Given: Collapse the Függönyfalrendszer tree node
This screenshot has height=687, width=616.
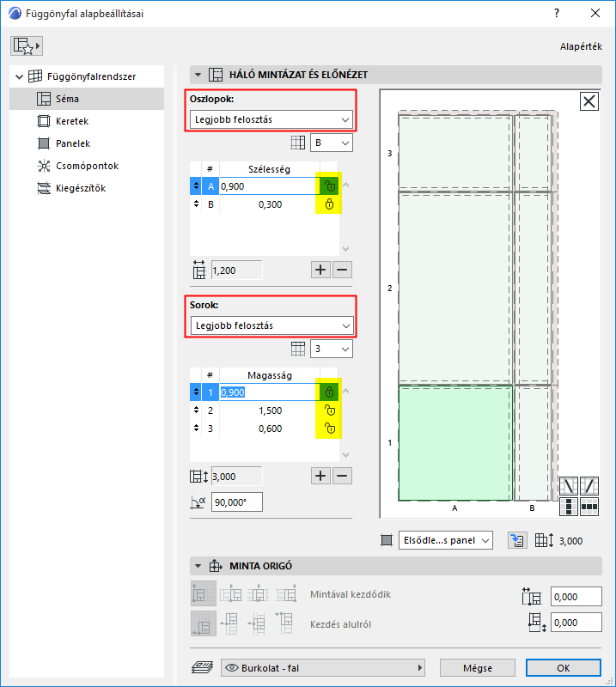Looking at the screenshot, I should pyautogui.click(x=19, y=76).
